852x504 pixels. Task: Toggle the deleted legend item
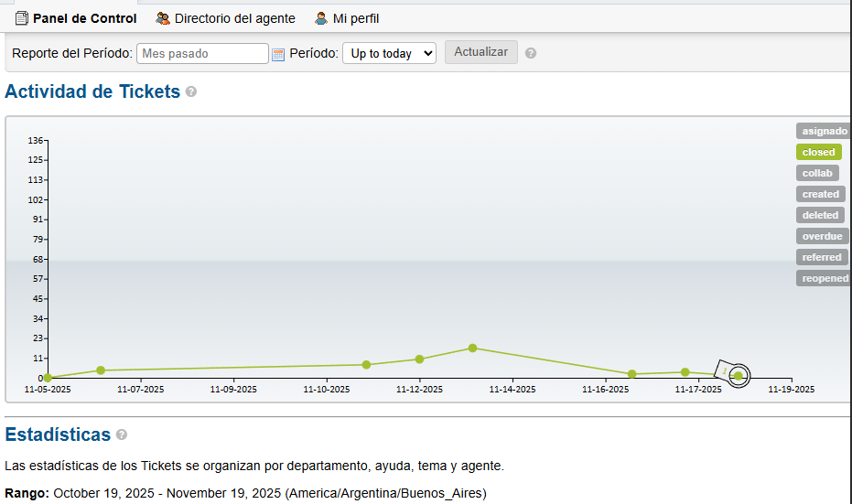(x=820, y=215)
